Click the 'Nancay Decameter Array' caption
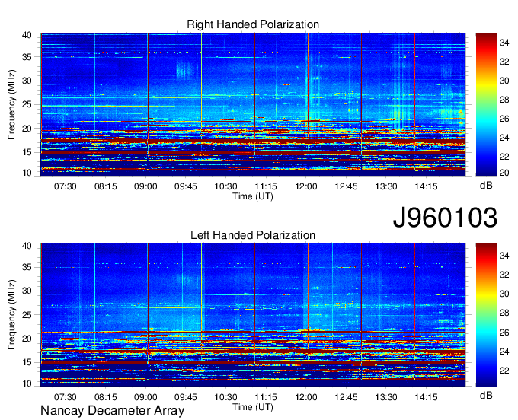 pyautogui.click(x=112, y=410)
